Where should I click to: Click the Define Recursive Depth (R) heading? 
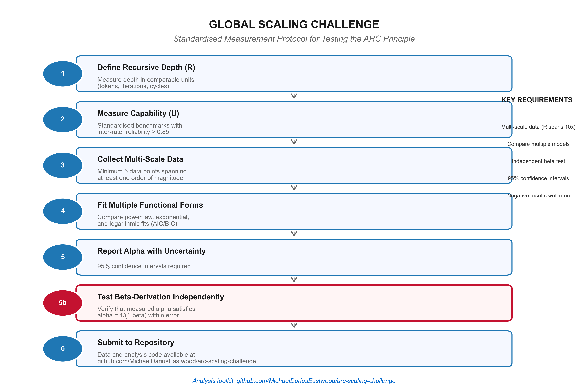click(146, 67)
